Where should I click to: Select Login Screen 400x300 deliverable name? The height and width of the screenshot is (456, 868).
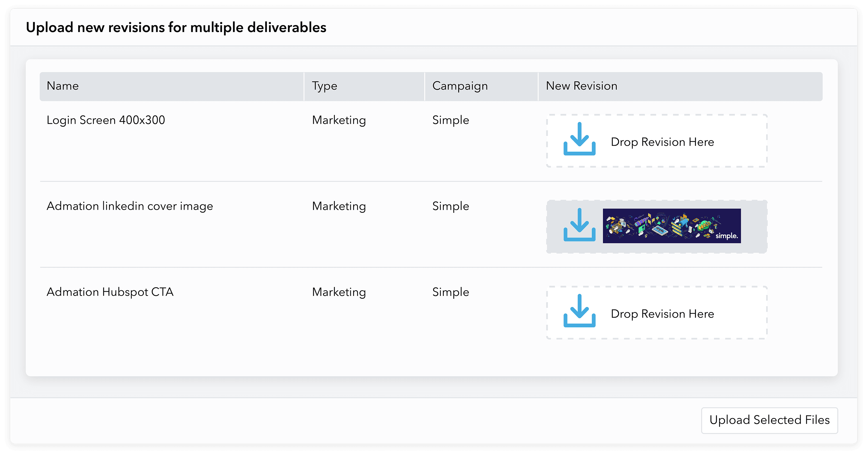point(105,120)
